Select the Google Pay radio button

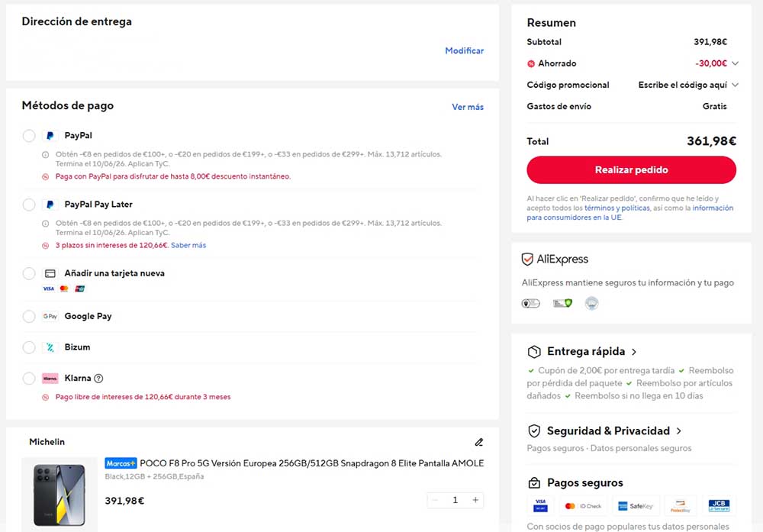(29, 317)
